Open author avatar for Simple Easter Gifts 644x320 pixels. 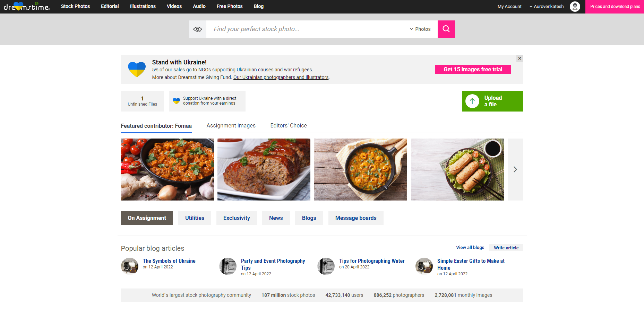[424, 266]
